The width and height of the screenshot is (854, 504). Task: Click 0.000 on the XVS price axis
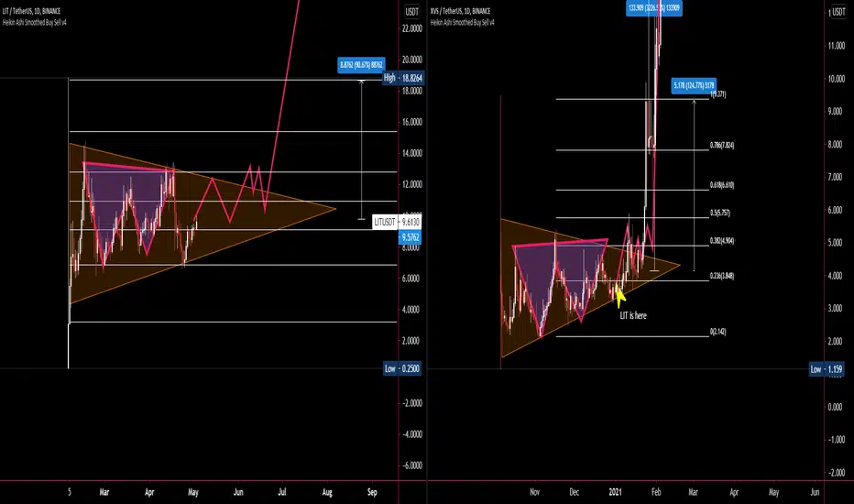coord(835,407)
